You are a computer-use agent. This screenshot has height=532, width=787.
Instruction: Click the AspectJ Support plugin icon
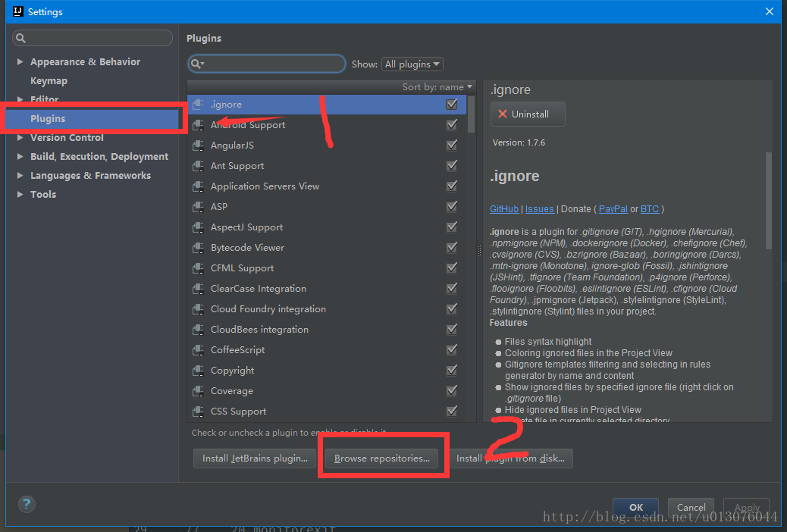click(198, 227)
